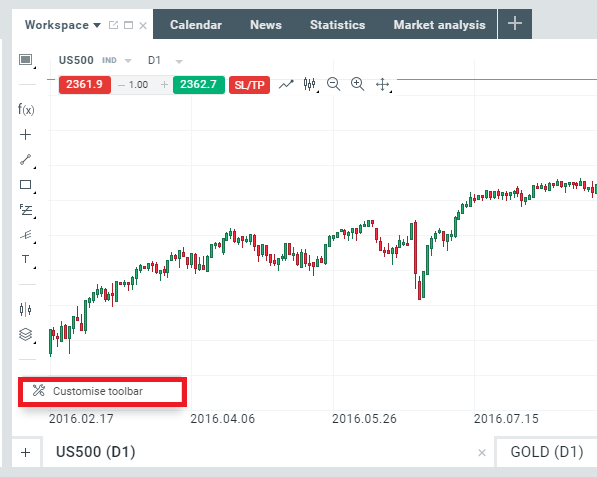
Task: Open the Market analysis tab
Action: point(439,25)
